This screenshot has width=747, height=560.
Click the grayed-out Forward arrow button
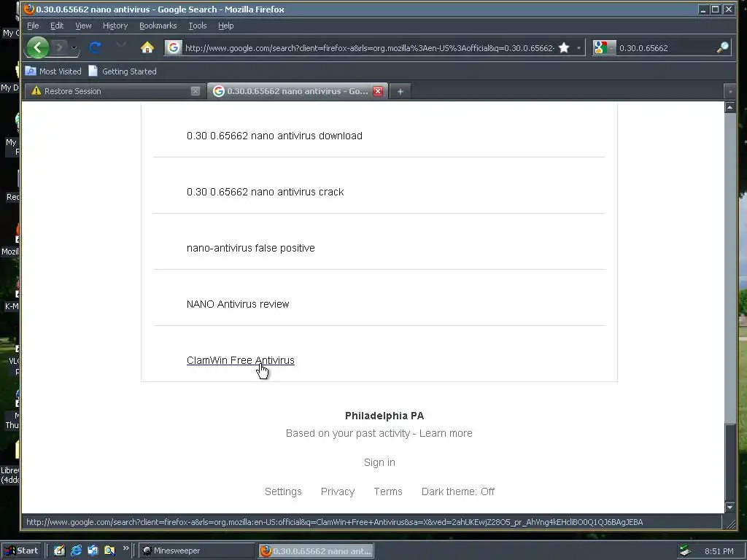(x=60, y=47)
